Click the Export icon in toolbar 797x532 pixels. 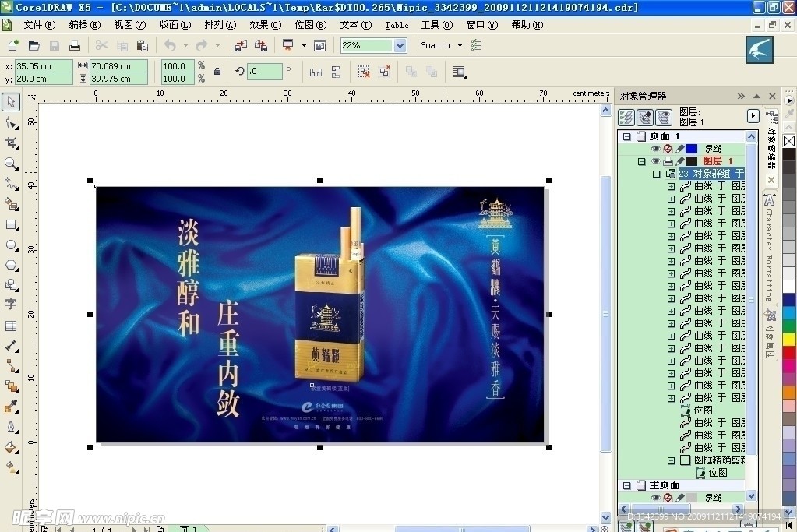coord(261,45)
